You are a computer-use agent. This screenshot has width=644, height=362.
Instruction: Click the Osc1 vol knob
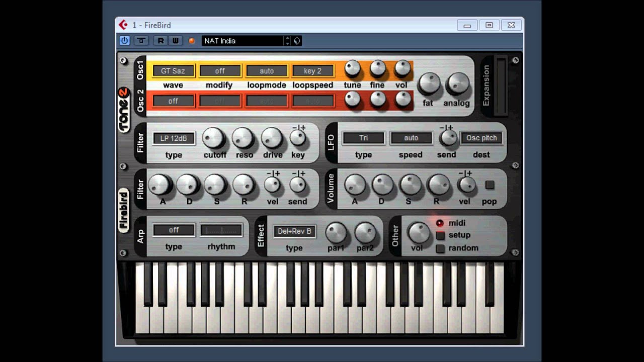pos(403,68)
